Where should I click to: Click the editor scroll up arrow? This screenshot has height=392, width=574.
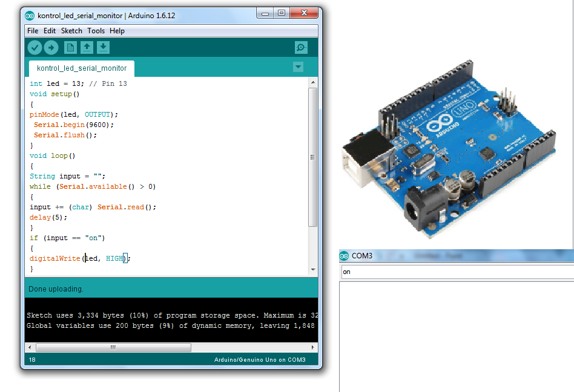click(313, 83)
